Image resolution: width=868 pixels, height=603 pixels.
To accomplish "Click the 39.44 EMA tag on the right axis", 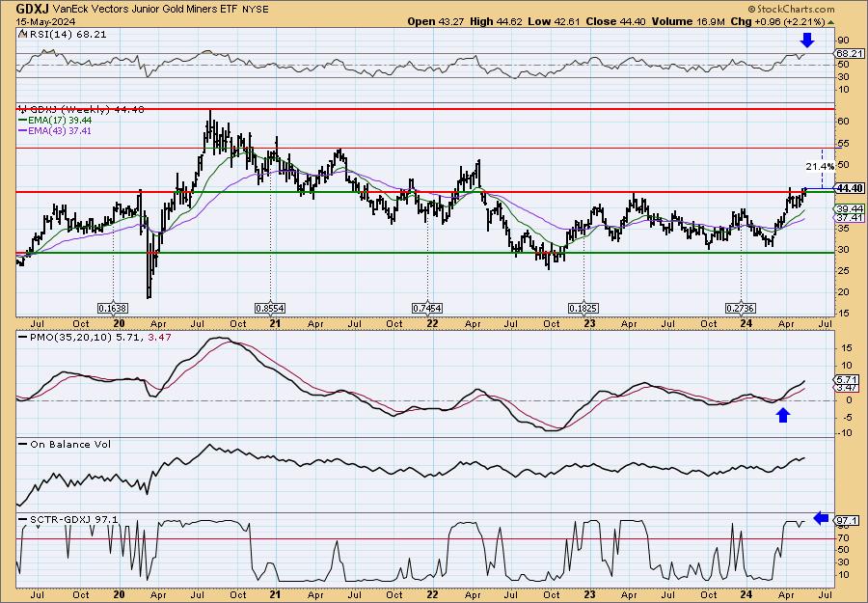I will (x=850, y=208).
